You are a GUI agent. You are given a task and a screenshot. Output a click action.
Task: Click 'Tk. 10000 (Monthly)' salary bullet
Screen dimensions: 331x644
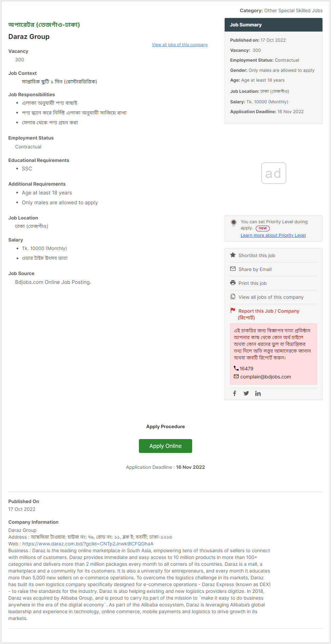44,248
